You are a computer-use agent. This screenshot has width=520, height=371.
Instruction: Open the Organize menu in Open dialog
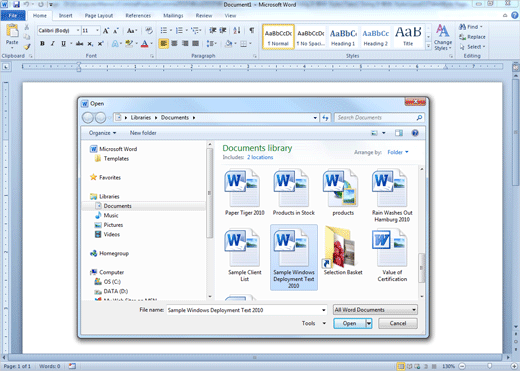[x=102, y=133]
